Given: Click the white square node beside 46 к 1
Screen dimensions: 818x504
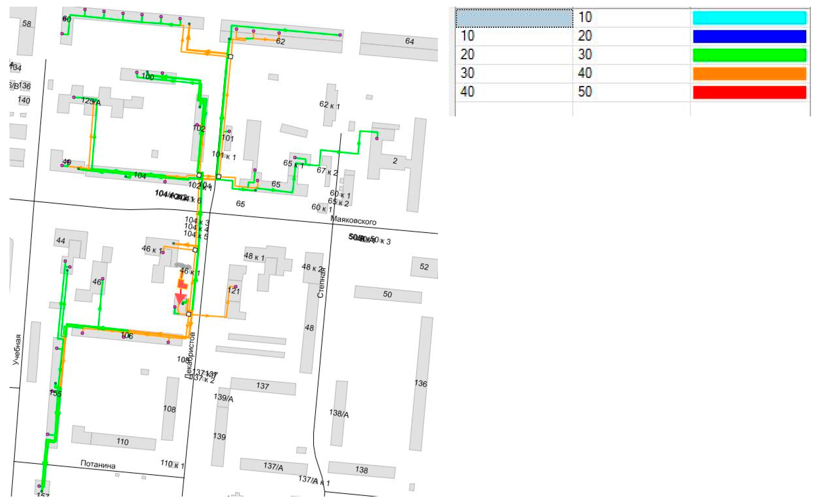Looking at the screenshot, I should pos(195,250).
